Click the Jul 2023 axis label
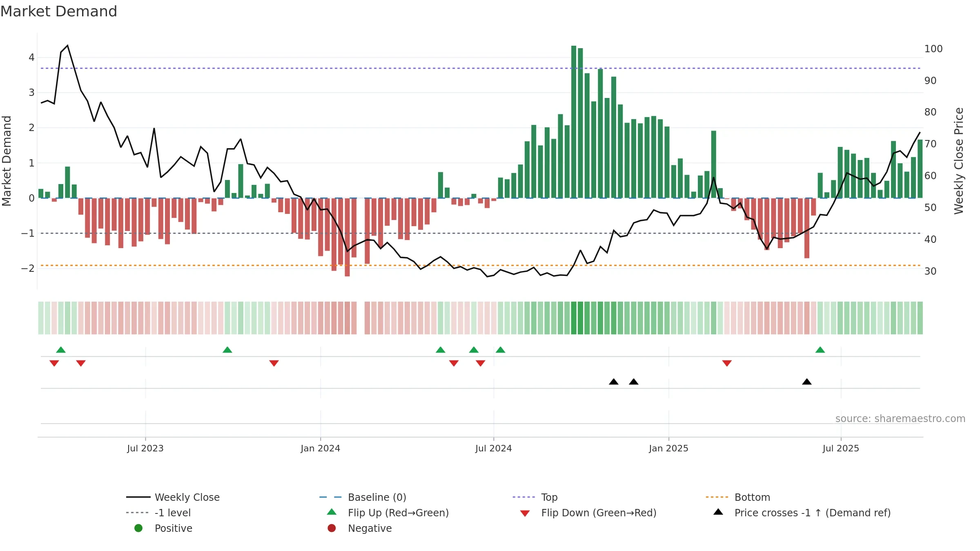980x551 pixels. (145, 449)
